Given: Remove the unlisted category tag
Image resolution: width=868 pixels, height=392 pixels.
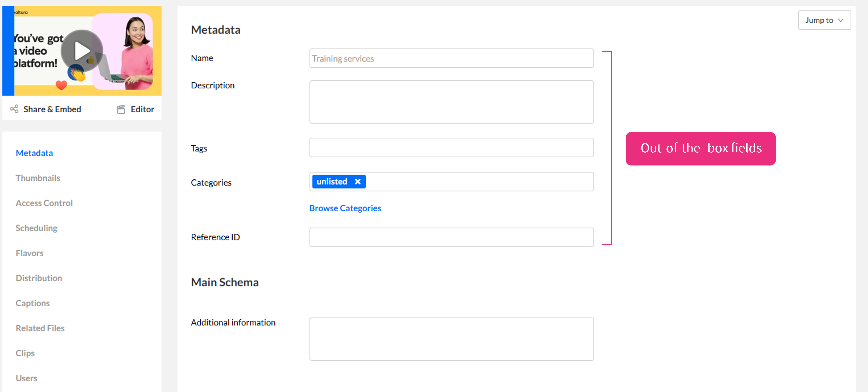Looking at the screenshot, I should coord(357,182).
